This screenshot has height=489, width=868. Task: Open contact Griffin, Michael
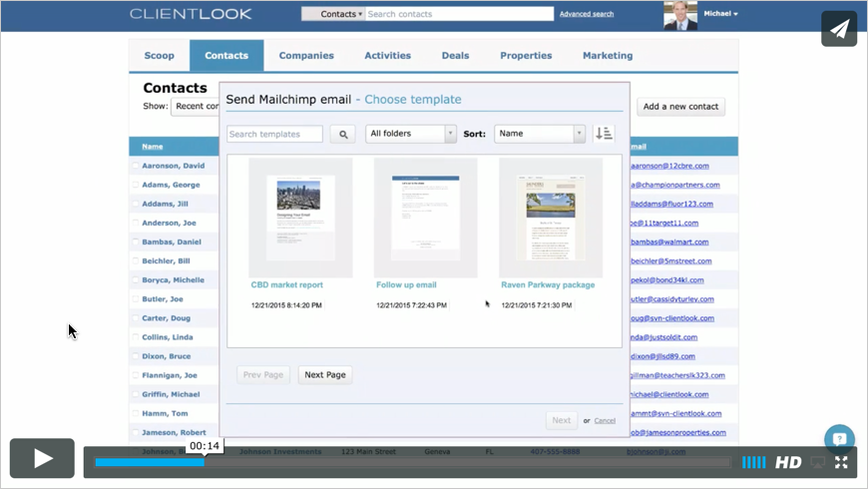(171, 394)
